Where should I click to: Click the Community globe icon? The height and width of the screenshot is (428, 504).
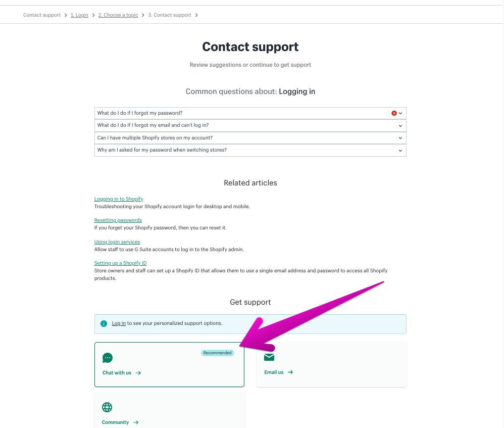[x=107, y=407]
